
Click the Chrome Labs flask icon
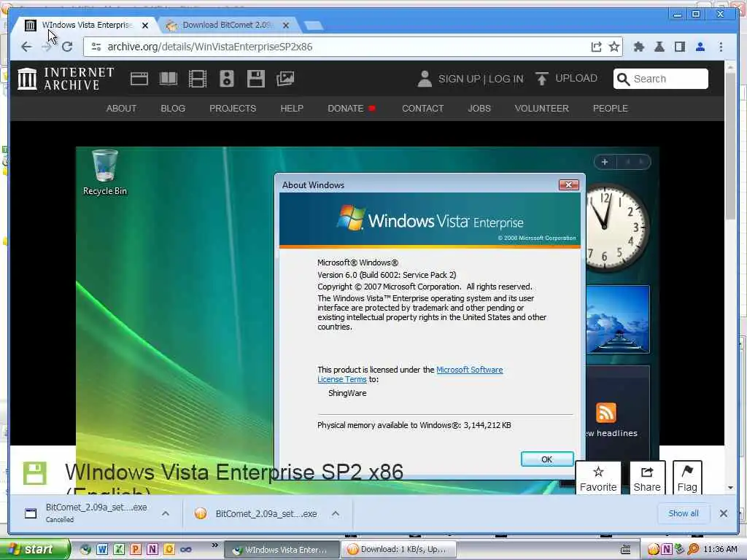pos(659,47)
